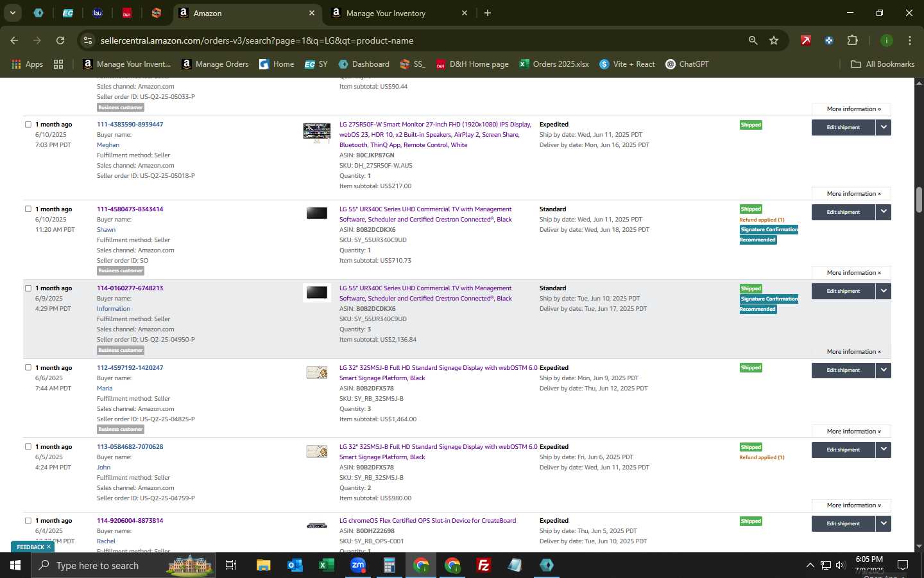Select checkbox for order 114-9206004-8873814
Viewport: 924px width, 578px height.
tap(28, 520)
